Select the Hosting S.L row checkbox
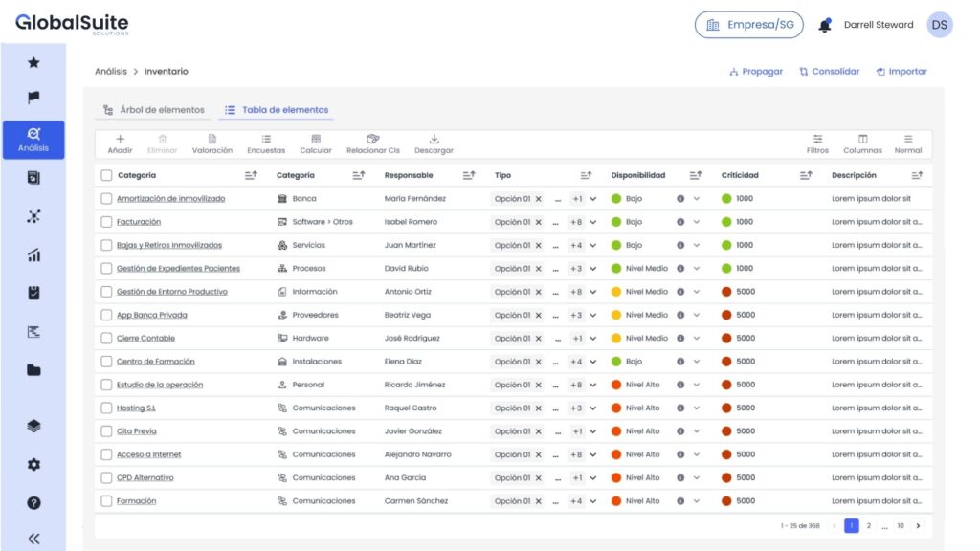This screenshot has width=980, height=551. (106, 408)
